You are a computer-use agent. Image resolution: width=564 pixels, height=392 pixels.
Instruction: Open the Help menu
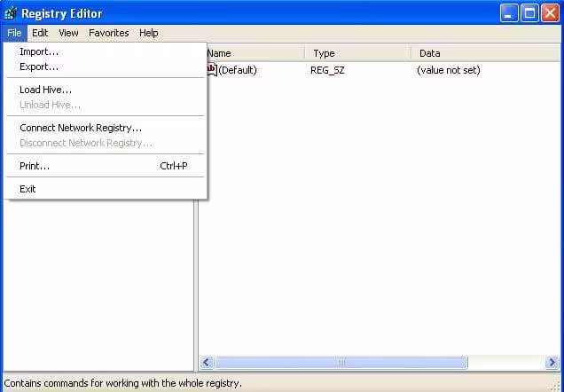pos(149,33)
